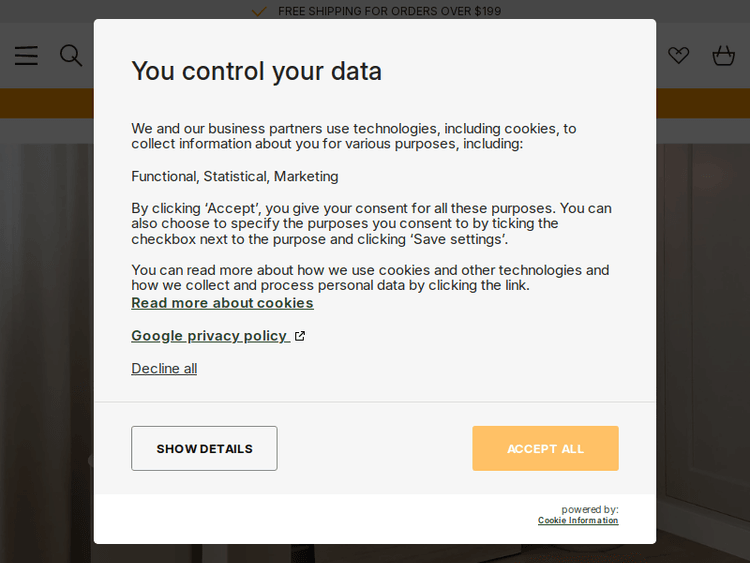Expand cookie options with Show Details
This screenshot has width=750, height=563.
coord(204,448)
